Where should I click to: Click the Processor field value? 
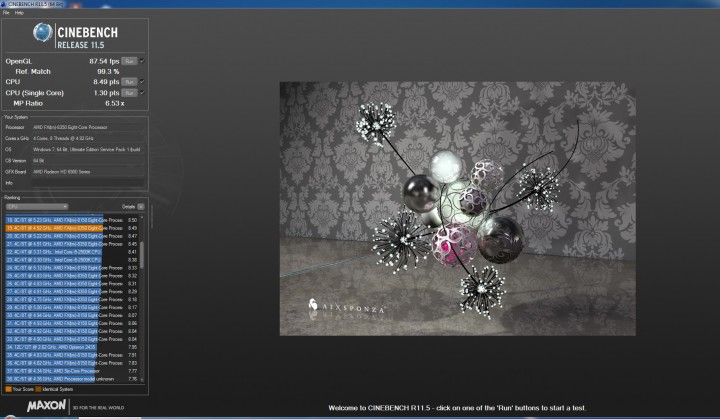[x=88, y=127]
